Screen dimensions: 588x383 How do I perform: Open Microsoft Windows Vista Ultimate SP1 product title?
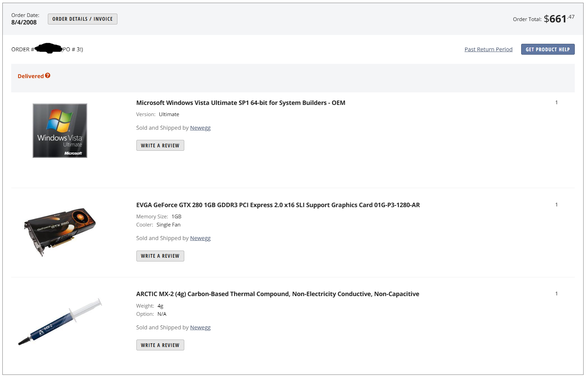tap(241, 103)
